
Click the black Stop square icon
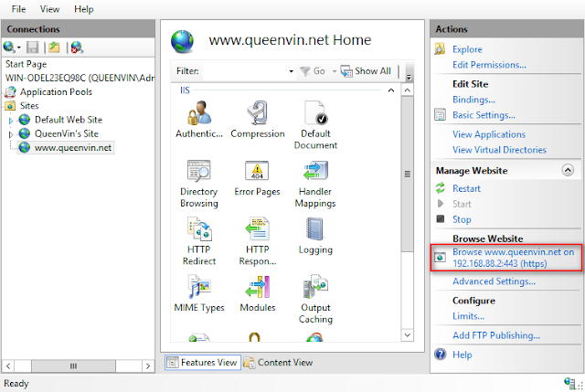(x=441, y=218)
